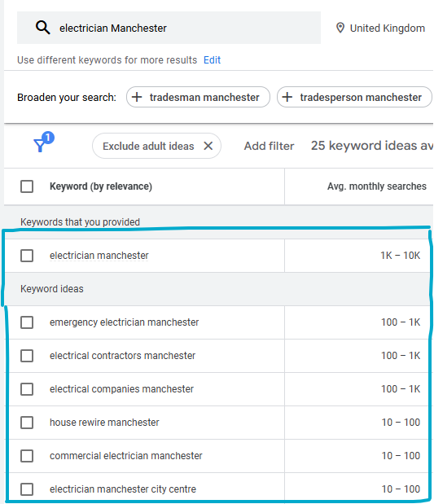This screenshot has height=504, width=434.
Task: Open United Kingdom location setting
Action: point(380,28)
